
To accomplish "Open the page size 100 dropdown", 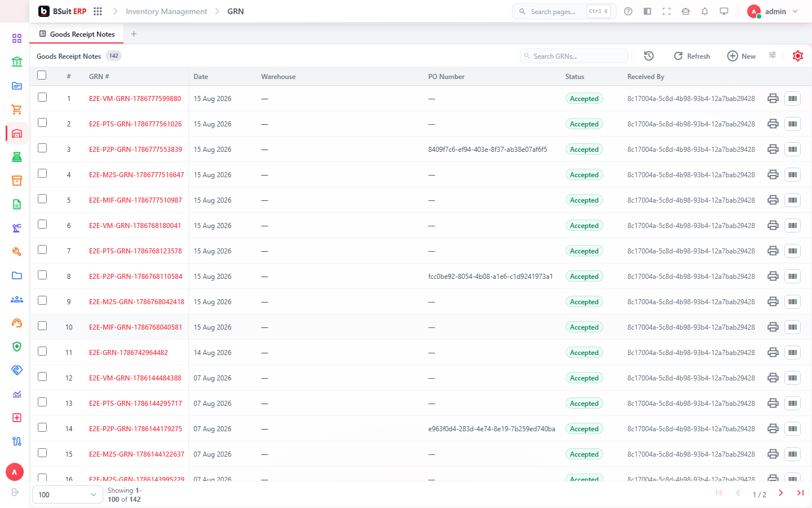I will click(68, 494).
